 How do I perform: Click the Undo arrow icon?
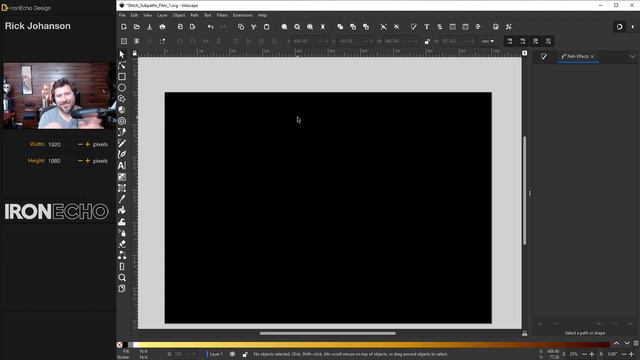tap(210, 27)
